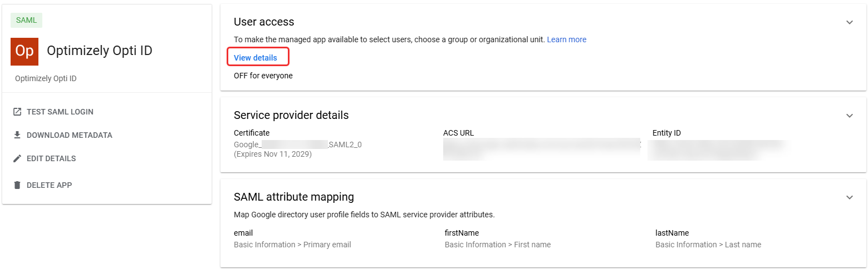Expand the SAML attribute mapping chevron

[x=849, y=197]
